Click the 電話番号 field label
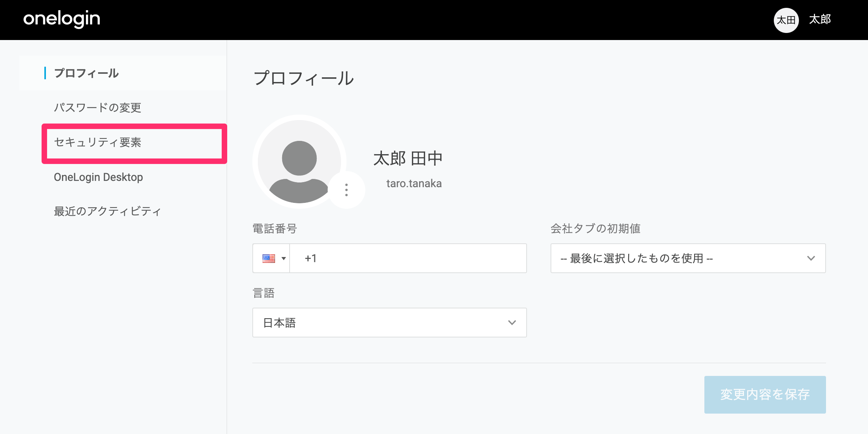 (275, 228)
